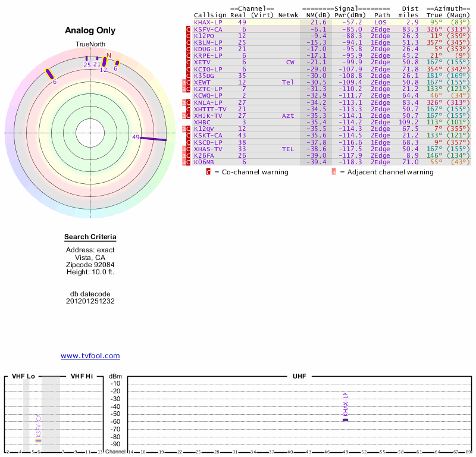Screen dimensions: 476x457
Task: Click the adjacent channel icon beside XEWT
Action: tap(184, 82)
